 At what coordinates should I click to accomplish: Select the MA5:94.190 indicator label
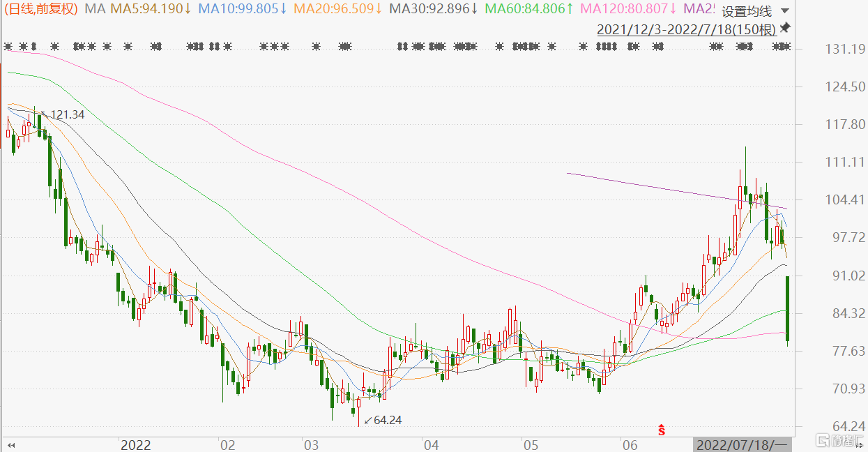point(153,9)
